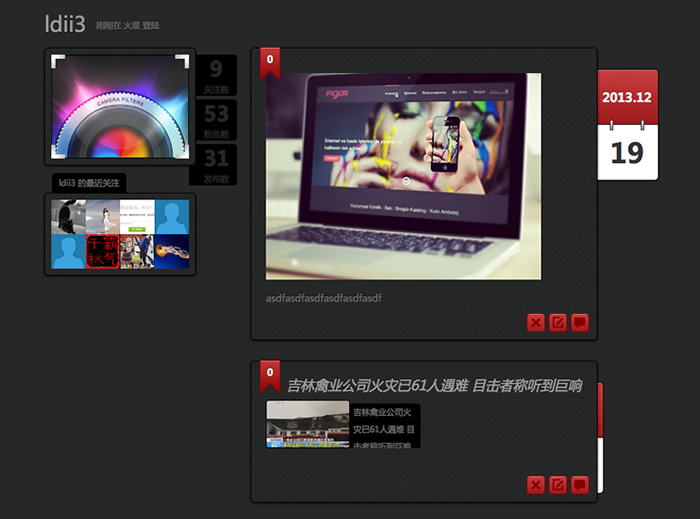The height and width of the screenshot is (519, 700).
Task: Select the red calligraphy avatar in recent follows
Action: coord(102,252)
